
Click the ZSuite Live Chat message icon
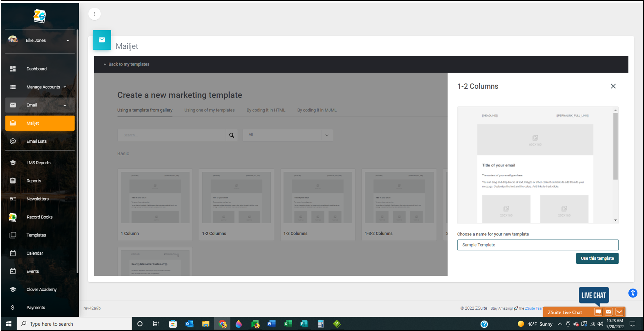598,312
